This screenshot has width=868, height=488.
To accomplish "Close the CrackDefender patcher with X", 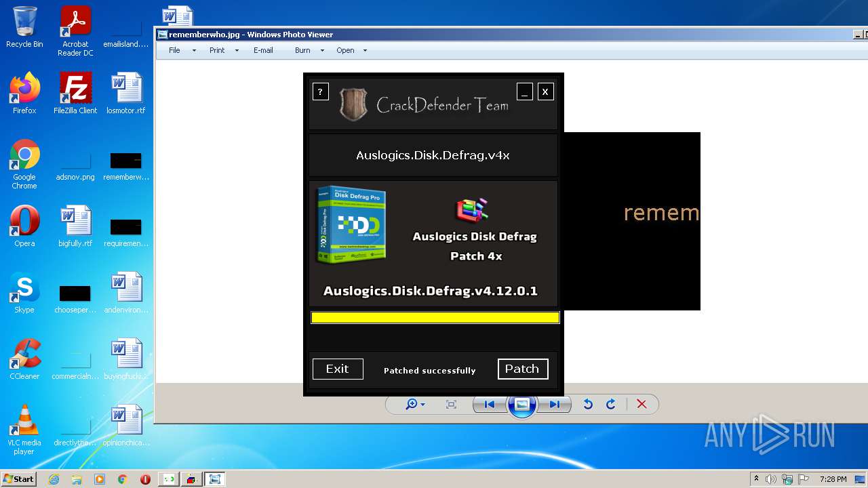I will [x=546, y=91].
